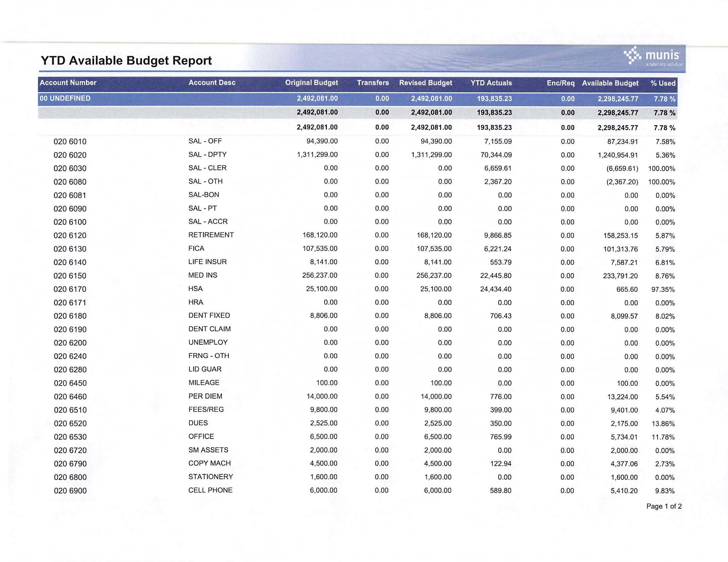Click the MILEAGE description
The height and width of the screenshot is (562, 728).
(x=204, y=383)
